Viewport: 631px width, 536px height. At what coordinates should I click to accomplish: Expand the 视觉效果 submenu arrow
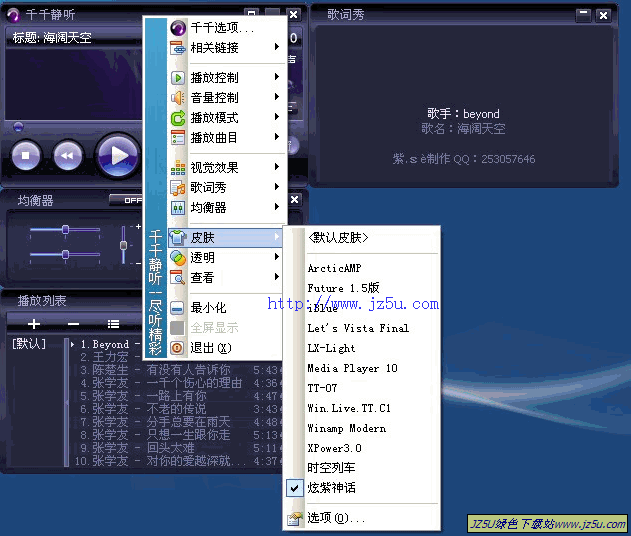(x=276, y=167)
